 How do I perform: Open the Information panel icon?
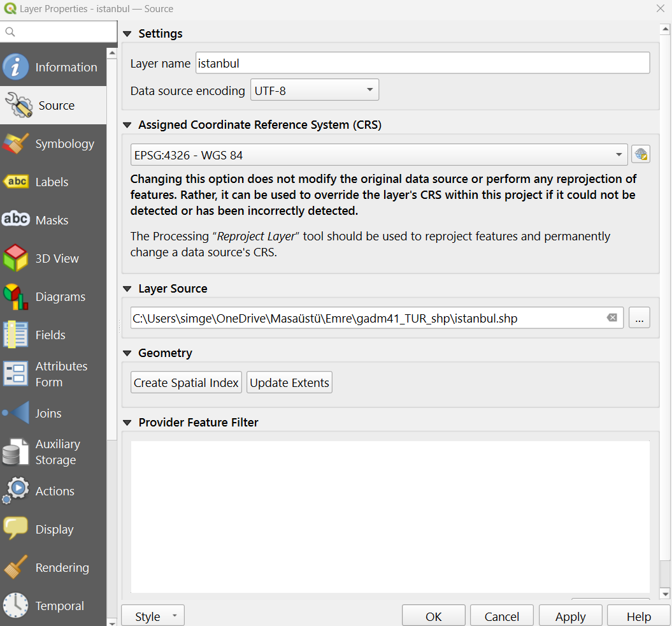[16, 67]
